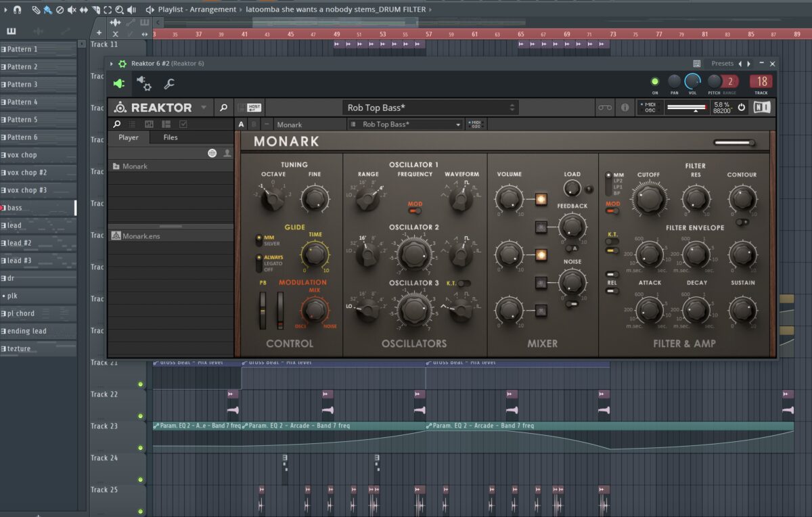Select the zoom tool in playlist toolbar

tap(119, 9)
